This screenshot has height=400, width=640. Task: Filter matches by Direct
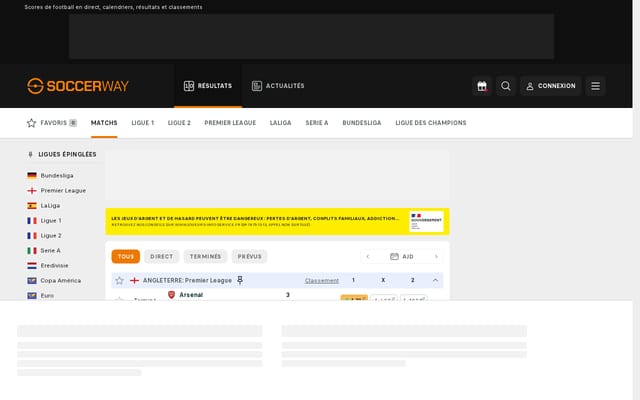[162, 256]
